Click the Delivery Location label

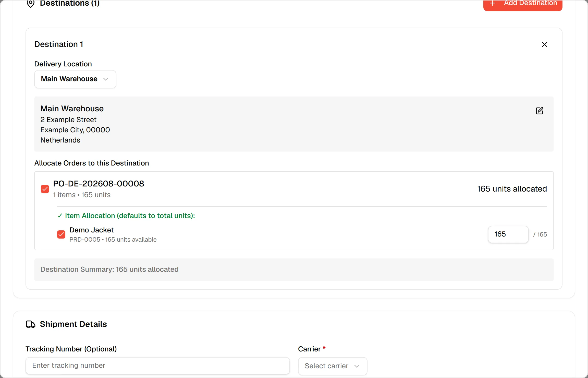click(63, 64)
